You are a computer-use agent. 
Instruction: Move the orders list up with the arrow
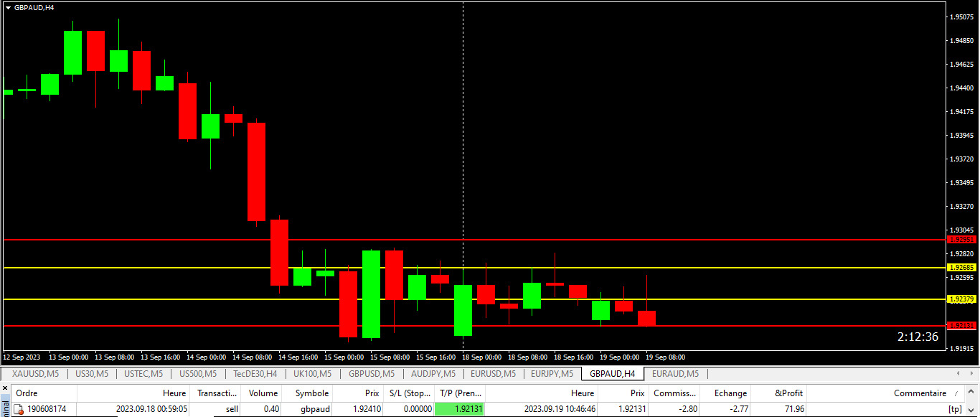tap(971, 393)
